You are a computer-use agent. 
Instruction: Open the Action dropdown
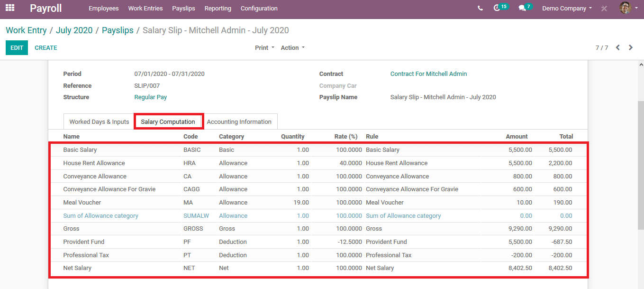pyautogui.click(x=293, y=48)
